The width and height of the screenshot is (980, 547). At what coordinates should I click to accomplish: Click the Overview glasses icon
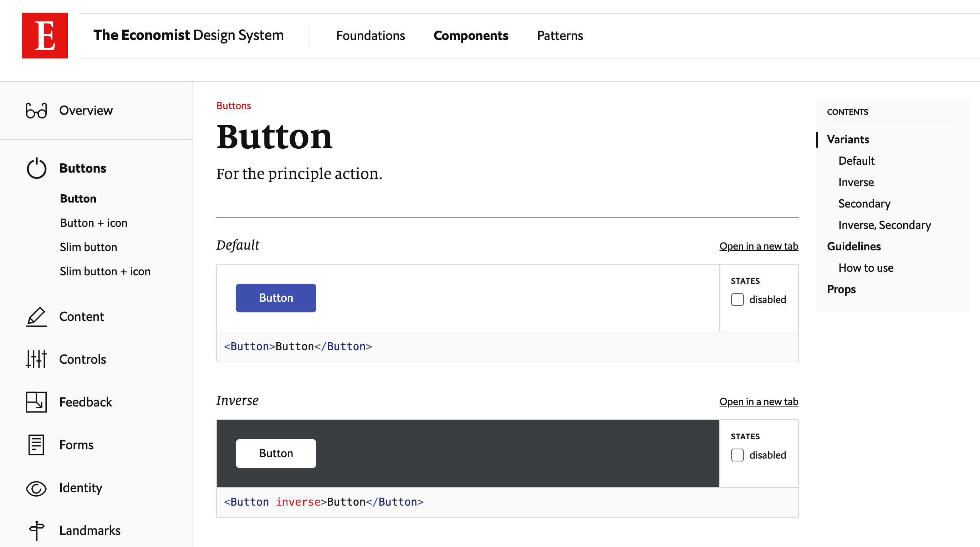[x=36, y=110]
